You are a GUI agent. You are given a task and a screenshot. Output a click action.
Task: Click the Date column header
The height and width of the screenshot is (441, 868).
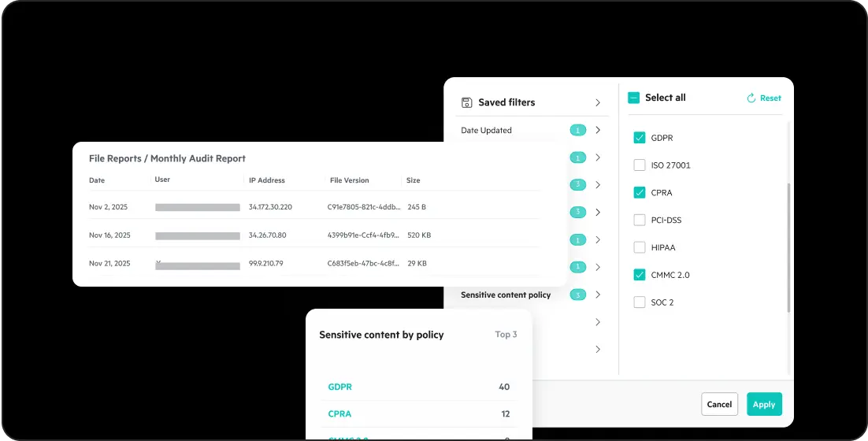[x=97, y=180]
